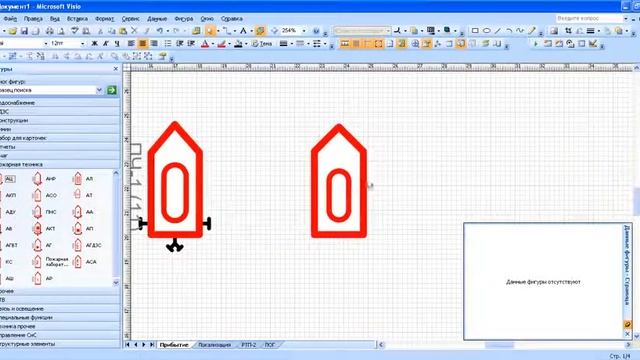Screen dimensions: 640x360
Task: Click the Save icon in toolbar
Action: tap(24, 31)
